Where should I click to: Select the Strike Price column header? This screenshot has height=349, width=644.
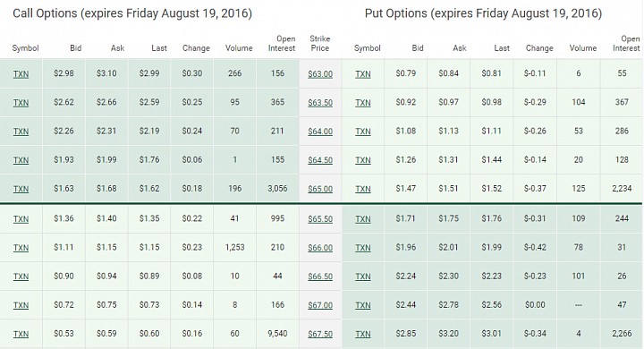coord(320,43)
